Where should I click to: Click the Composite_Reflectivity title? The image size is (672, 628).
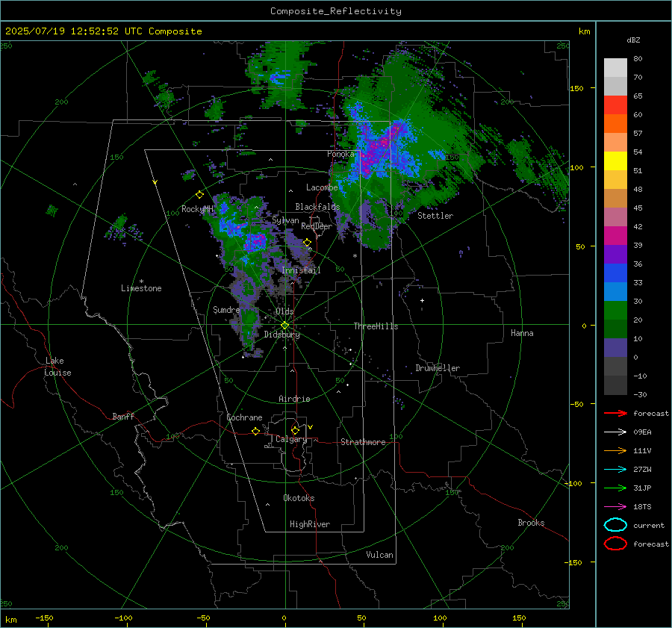336,11
